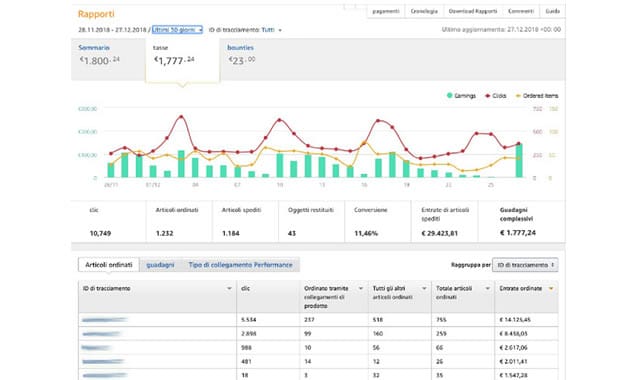This screenshot has height=380, width=640.
Task: Click the clic total value 10,749
Action: tap(100, 233)
